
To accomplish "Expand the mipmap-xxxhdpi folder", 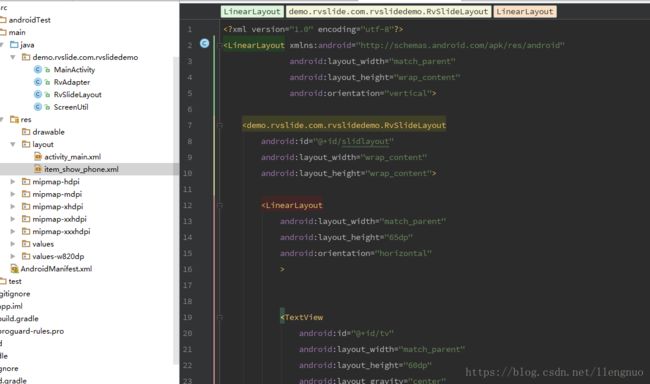I will (x=13, y=231).
